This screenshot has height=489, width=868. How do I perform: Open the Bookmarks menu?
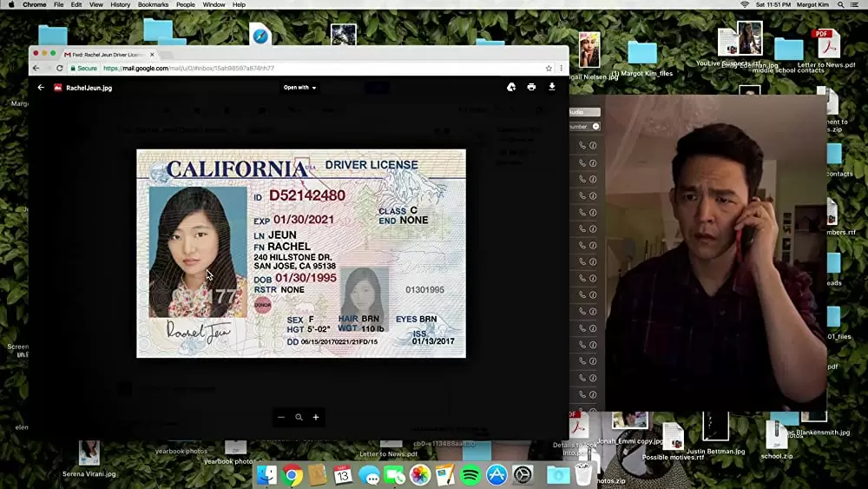(153, 5)
